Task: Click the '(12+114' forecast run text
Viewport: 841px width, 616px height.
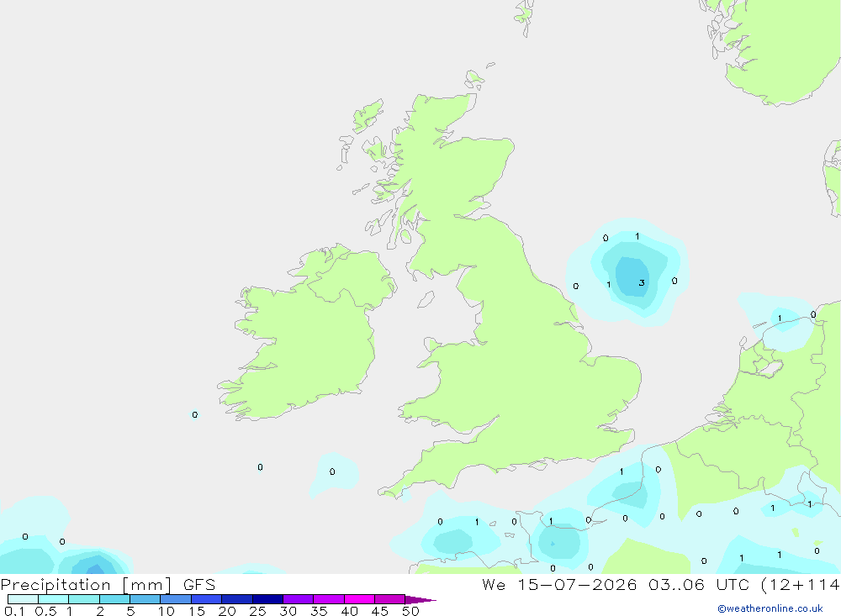Action: tap(801, 585)
